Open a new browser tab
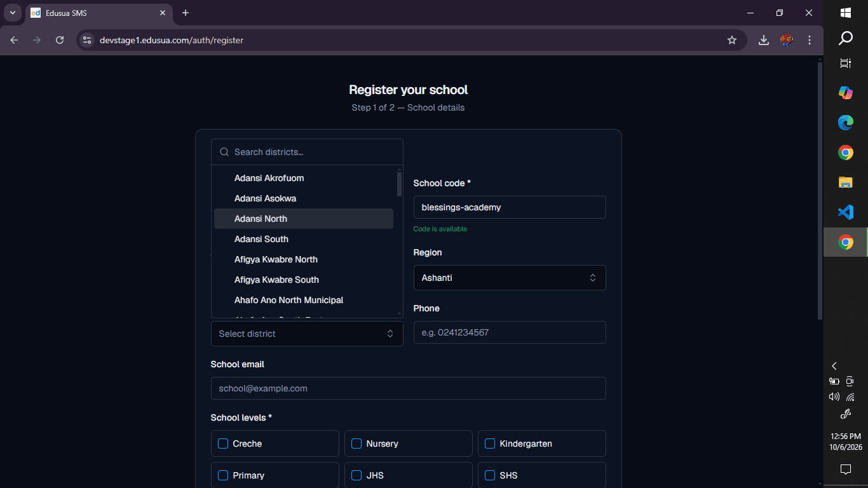The height and width of the screenshot is (488, 868). pyautogui.click(x=186, y=13)
